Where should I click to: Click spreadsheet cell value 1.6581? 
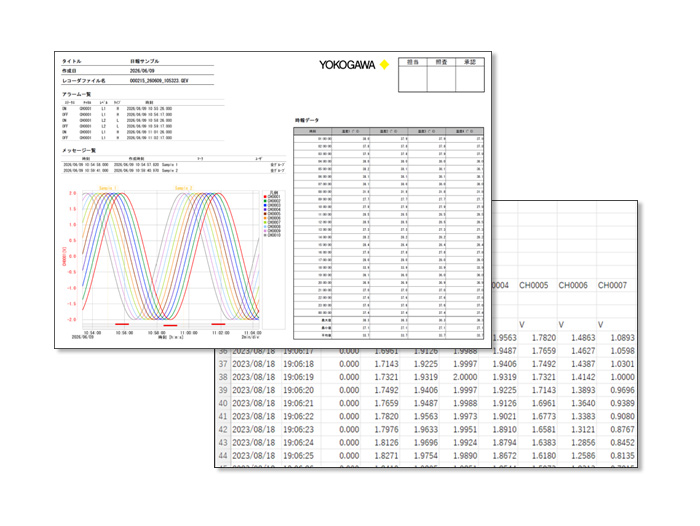click(544, 430)
